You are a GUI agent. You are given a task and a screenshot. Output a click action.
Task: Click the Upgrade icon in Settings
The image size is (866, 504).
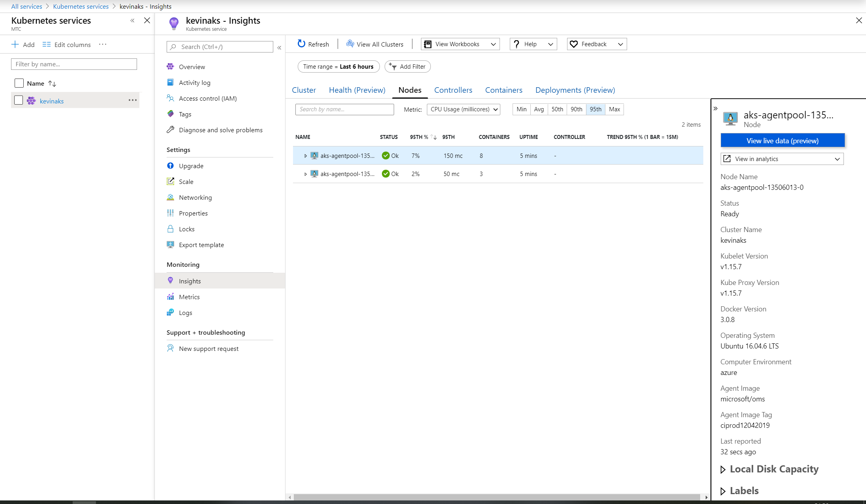(170, 166)
